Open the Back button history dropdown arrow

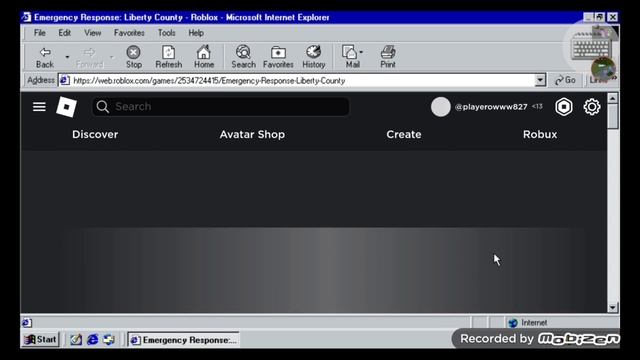tap(67, 57)
